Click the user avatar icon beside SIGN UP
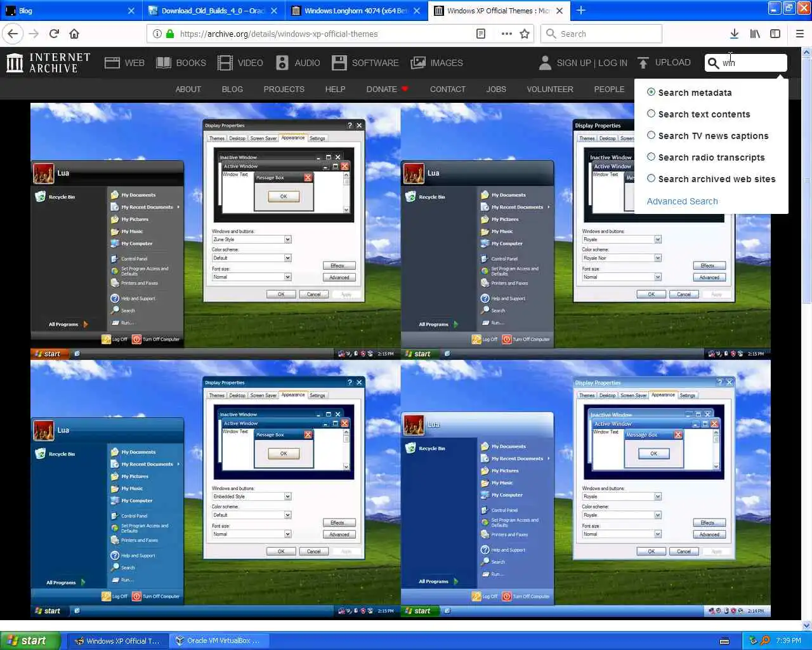Viewport: 812px width, 650px height. (545, 63)
